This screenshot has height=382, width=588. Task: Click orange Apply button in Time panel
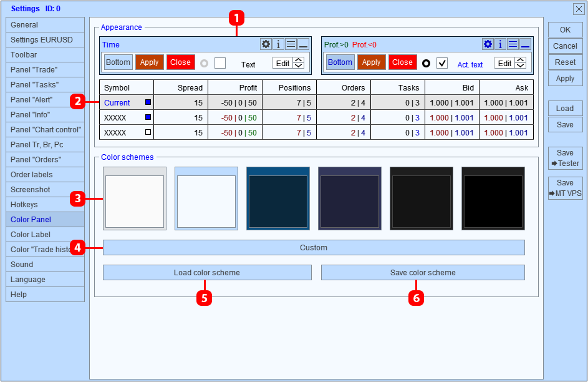coord(149,62)
